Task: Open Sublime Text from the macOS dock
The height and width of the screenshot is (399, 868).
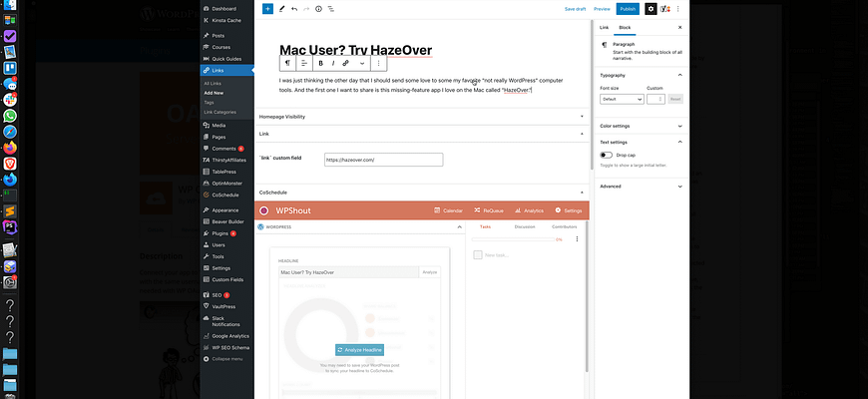Action: tap(10, 211)
